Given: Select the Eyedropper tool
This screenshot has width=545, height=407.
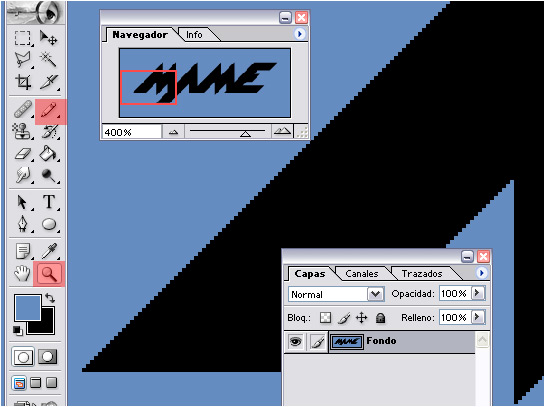Looking at the screenshot, I should (49, 251).
